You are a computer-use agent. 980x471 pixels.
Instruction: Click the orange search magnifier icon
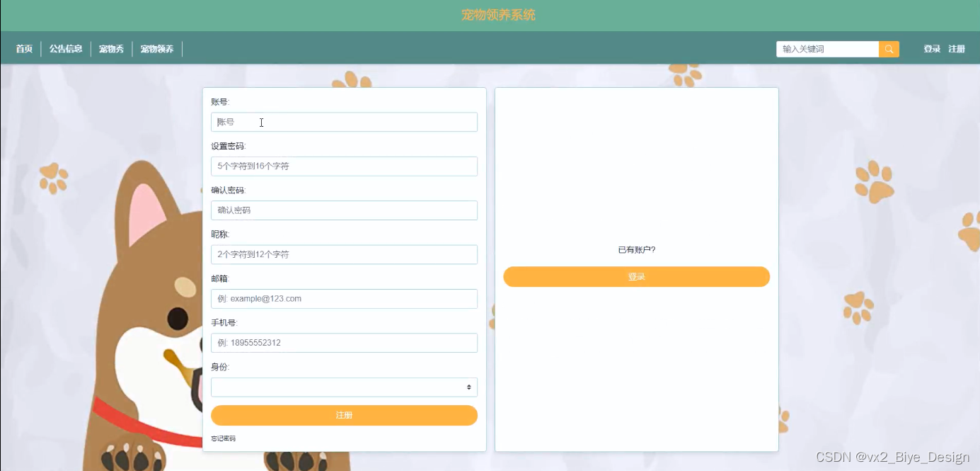pos(889,49)
